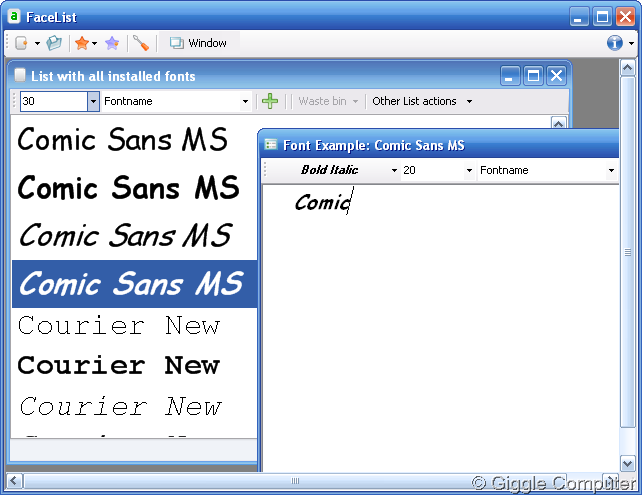Select highlighted bold italic Comic Sans MS

click(134, 284)
